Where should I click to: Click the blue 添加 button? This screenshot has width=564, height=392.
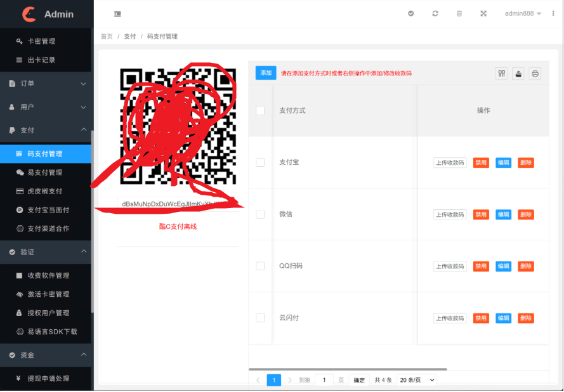[x=266, y=73]
